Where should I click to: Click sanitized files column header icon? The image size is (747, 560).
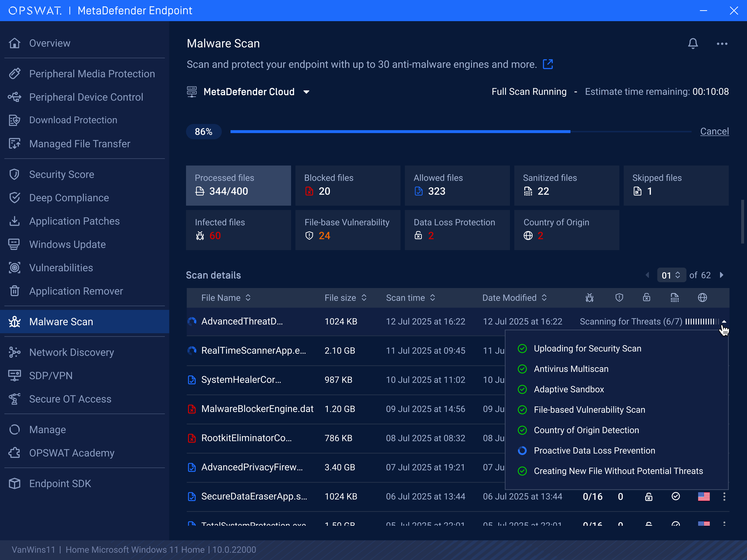pos(674,298)
